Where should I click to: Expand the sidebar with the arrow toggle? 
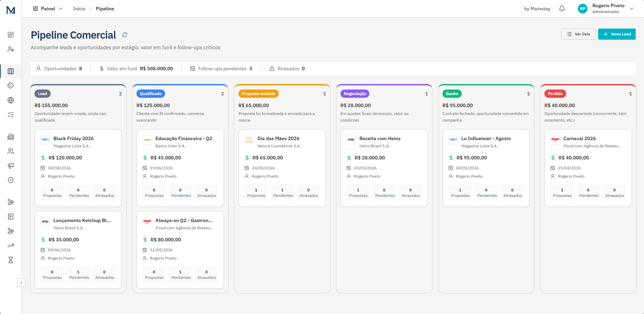click(x=21, y=283)
